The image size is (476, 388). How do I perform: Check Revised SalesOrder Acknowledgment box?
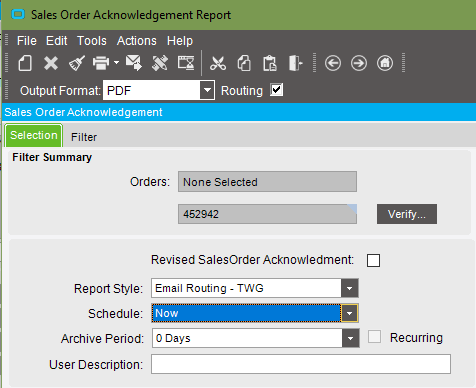coord(373,260)
